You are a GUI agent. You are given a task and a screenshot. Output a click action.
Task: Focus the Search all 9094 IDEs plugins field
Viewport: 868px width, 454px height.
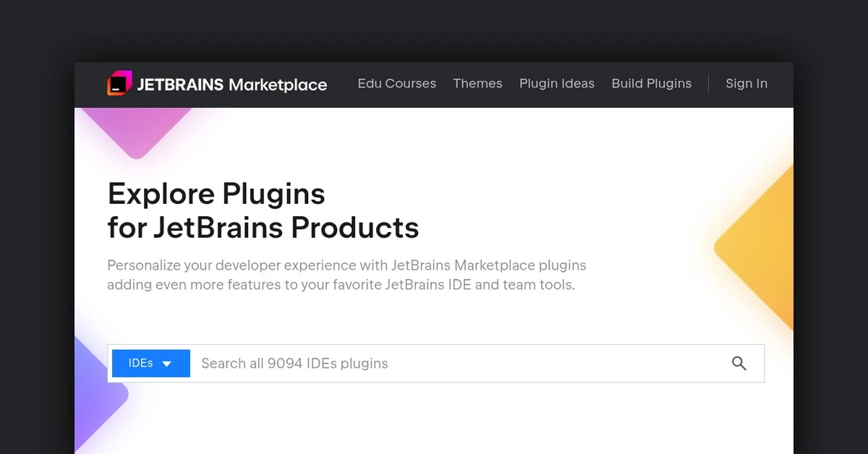pos(456,364)
